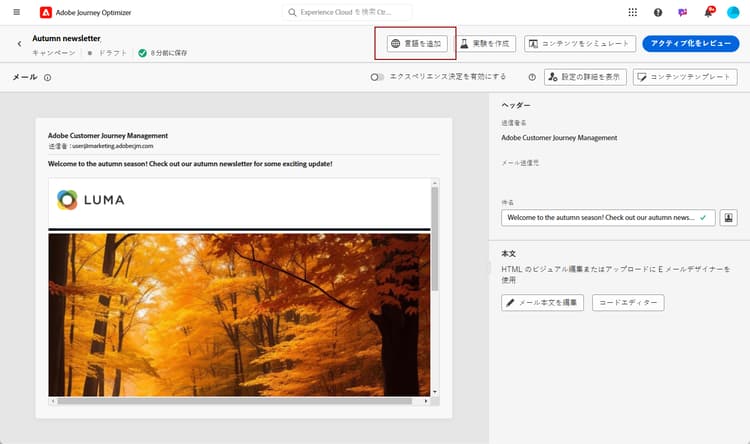Click the Autumn newsletter title
The image size is (750, 444).
pos(66,38)
